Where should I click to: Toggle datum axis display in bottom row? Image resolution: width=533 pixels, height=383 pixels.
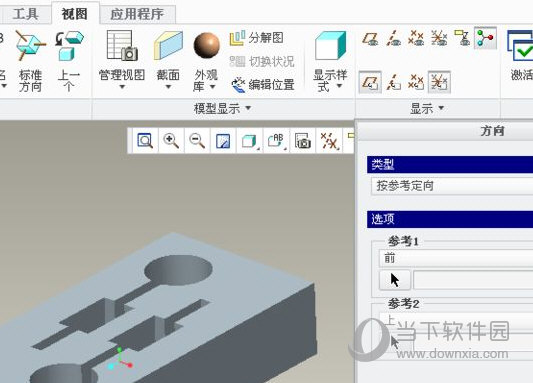[393, 82]
